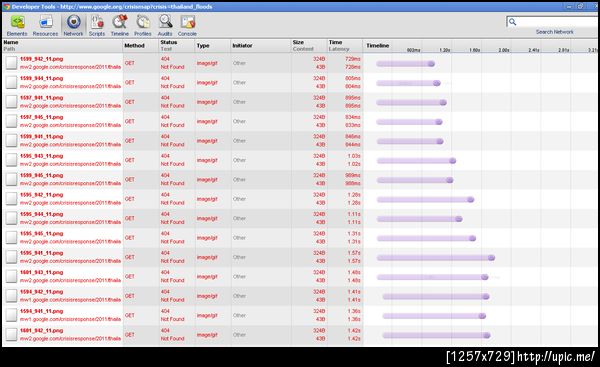Click file icon of 1599_944_11.png row
This screenshot has height=367, width=600.
tap(11, 82)
